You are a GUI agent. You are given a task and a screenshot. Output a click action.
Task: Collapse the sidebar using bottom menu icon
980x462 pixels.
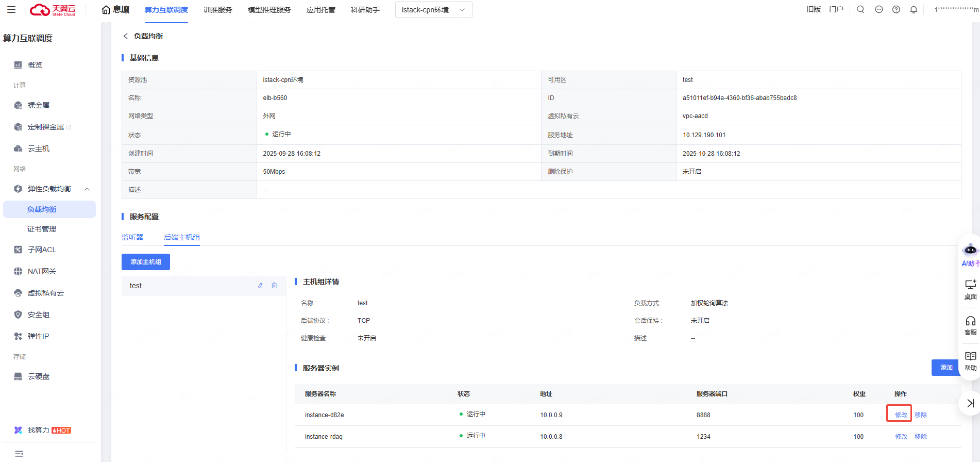coord(19,454)
